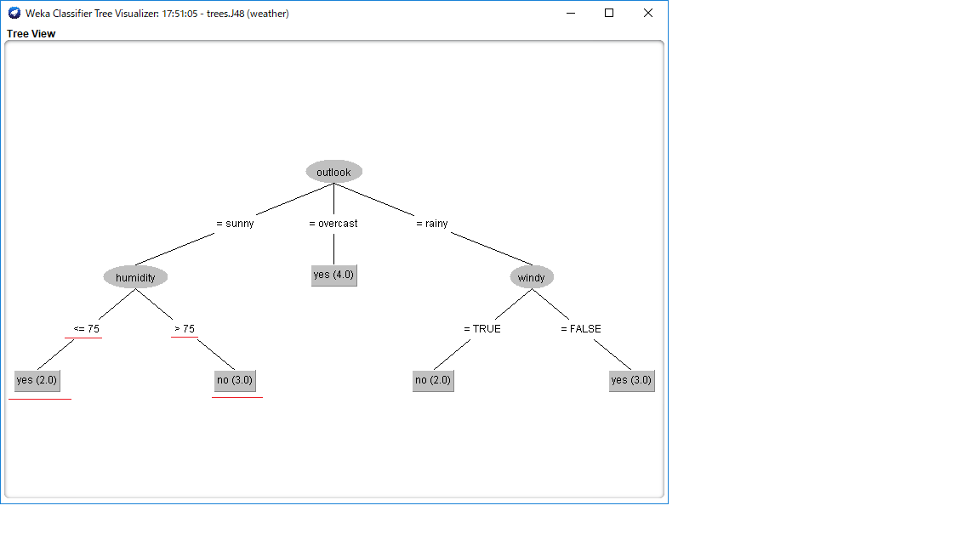Click the '= FALSE' branch label
Image resolution: width=980 pixels, height=551 pixels.
[581, 329]
